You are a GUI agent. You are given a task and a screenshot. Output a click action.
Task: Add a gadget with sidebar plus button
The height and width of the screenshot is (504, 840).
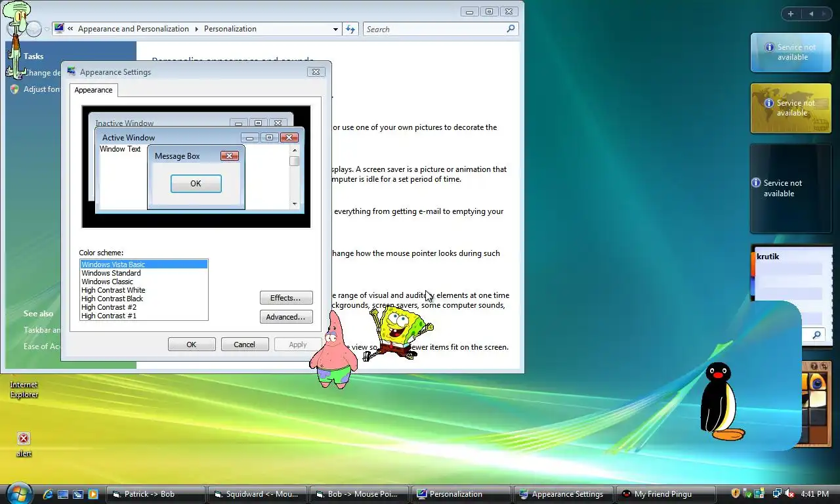tap(791, 14)
